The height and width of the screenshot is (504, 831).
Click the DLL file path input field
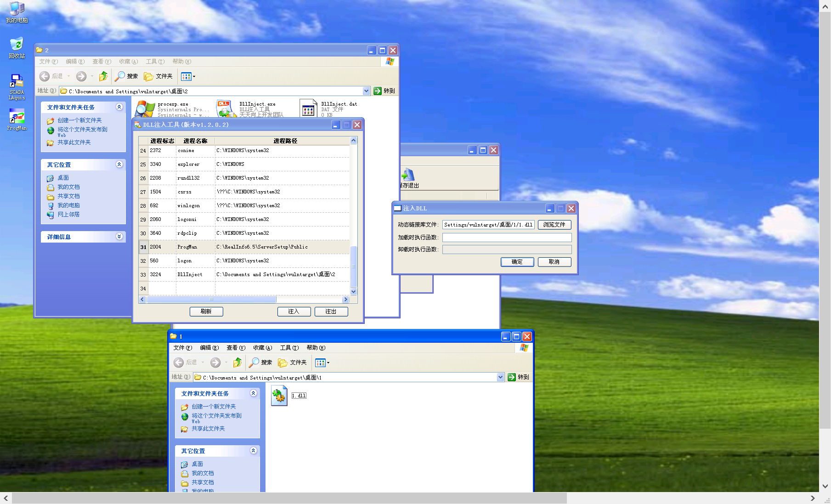pos(488,225)
